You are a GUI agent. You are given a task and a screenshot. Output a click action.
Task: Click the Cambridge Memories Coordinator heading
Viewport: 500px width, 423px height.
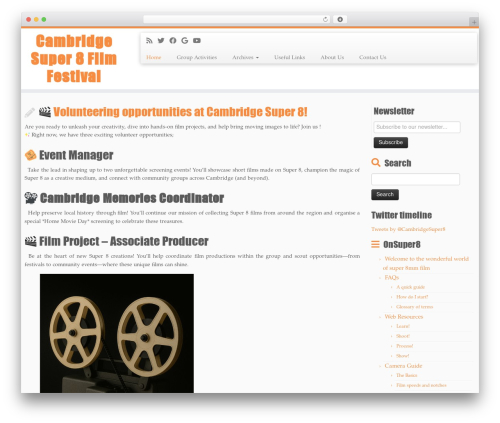click(x=132, y=198)
